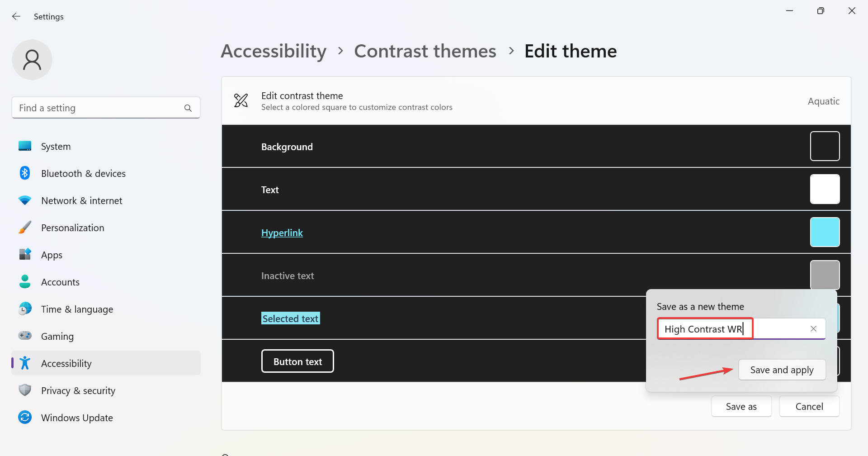Click the theme name text field

click(x=741, y=329)
